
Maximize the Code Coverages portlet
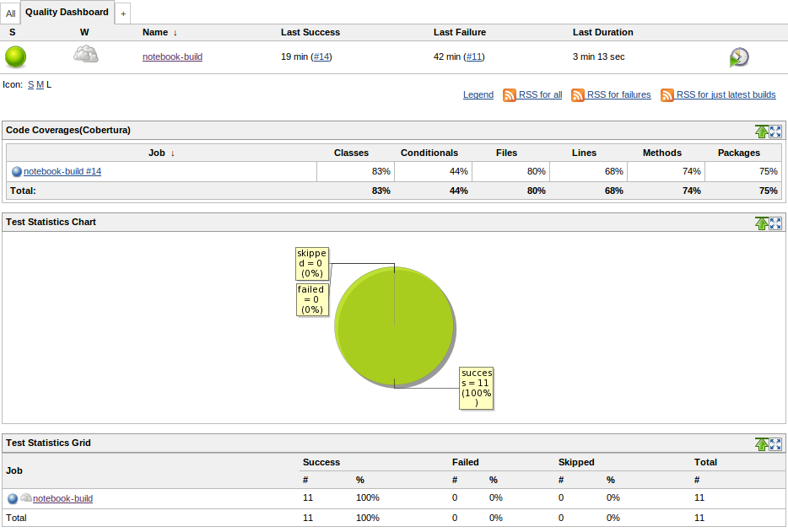(775, 131)
